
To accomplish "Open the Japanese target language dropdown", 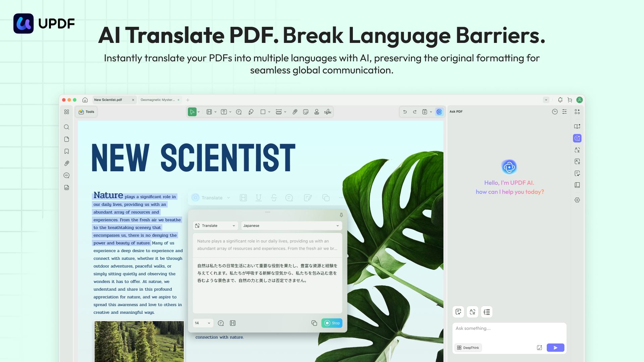I will click(x=291, y=226).
